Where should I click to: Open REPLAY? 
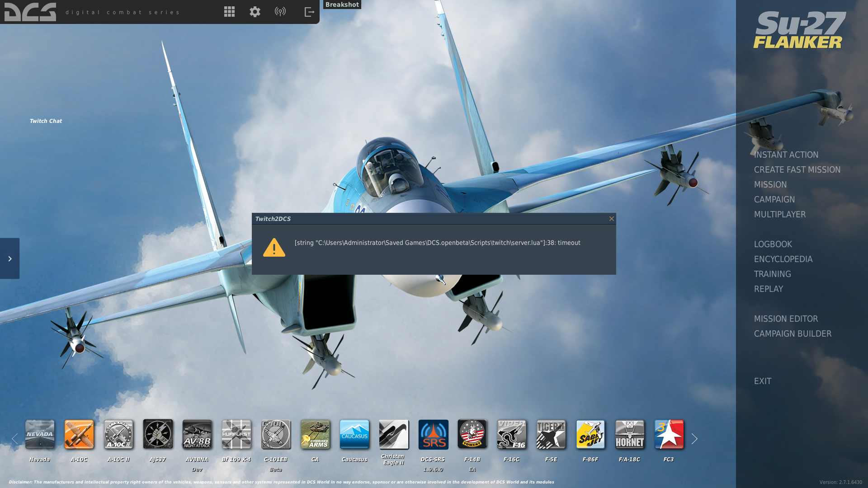click(x=768, y=289)
